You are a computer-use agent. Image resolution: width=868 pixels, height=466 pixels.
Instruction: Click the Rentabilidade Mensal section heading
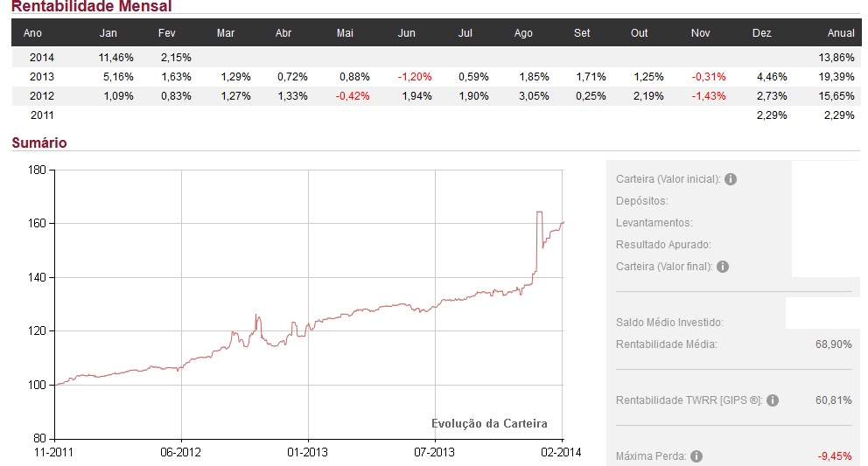point(91,7)
